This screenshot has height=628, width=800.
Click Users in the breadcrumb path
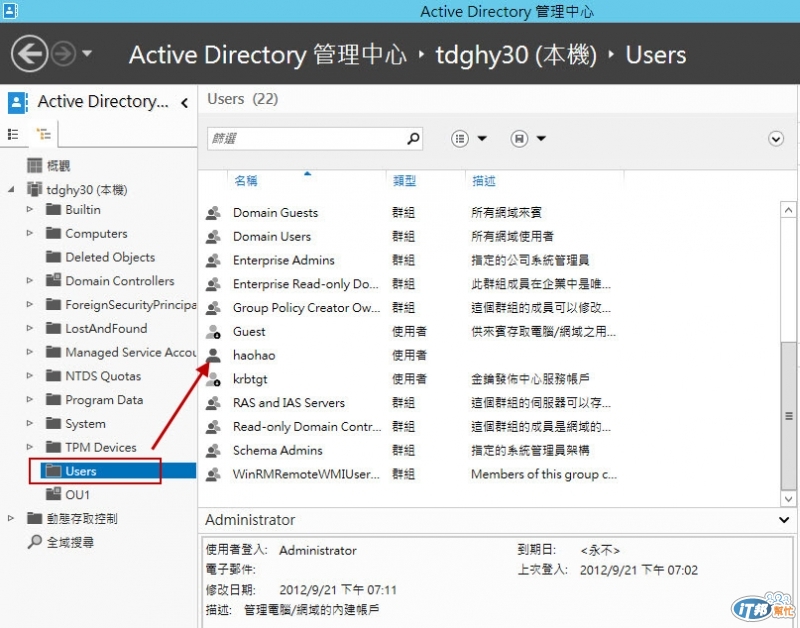(656, 55)
